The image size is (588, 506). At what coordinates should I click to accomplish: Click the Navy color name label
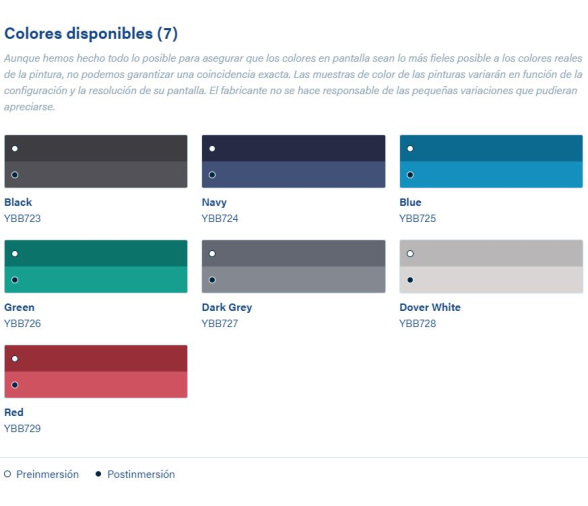pos(214,203)
